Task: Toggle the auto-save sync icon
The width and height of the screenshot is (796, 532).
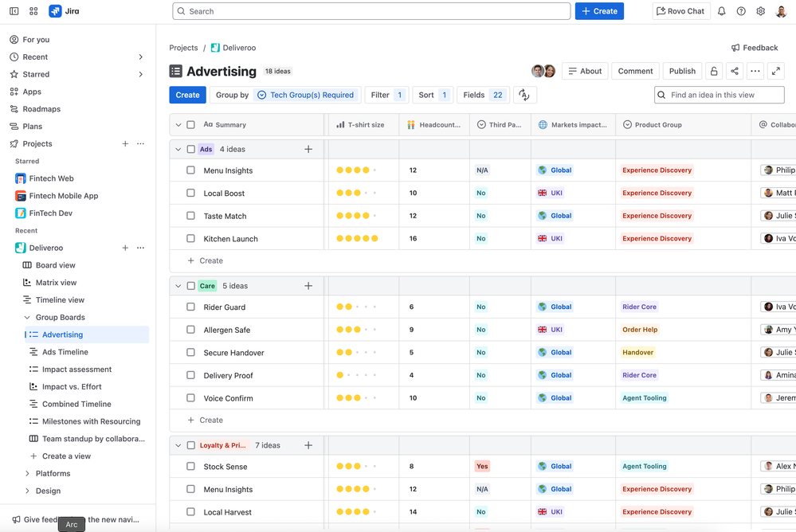Action: coord(524,95)
